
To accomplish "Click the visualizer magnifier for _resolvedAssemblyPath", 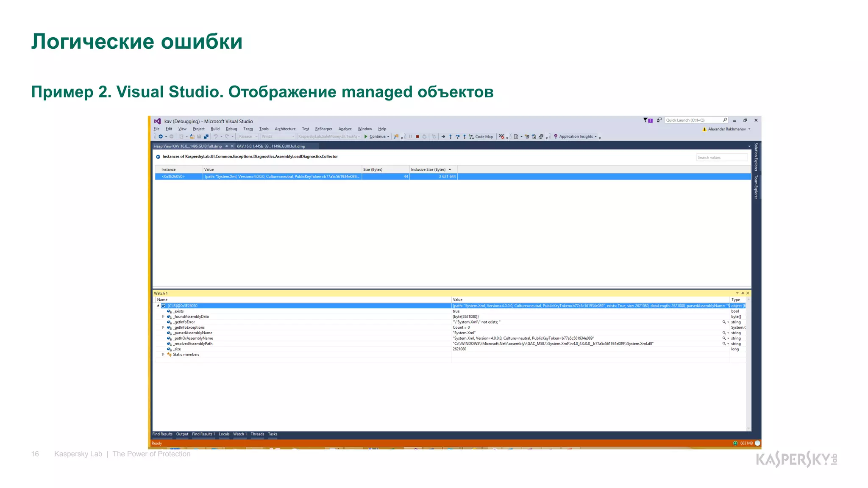I will pyautogui.click(x=724, y=344).
